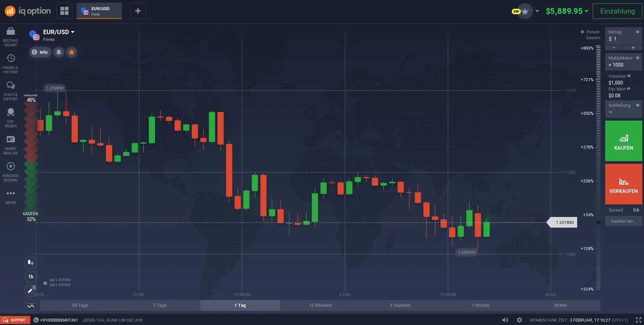This screenshot has height=325, width=644.
Task: Click the Einzahlung button
Action: pyautogui.click(x=617, y=11)
